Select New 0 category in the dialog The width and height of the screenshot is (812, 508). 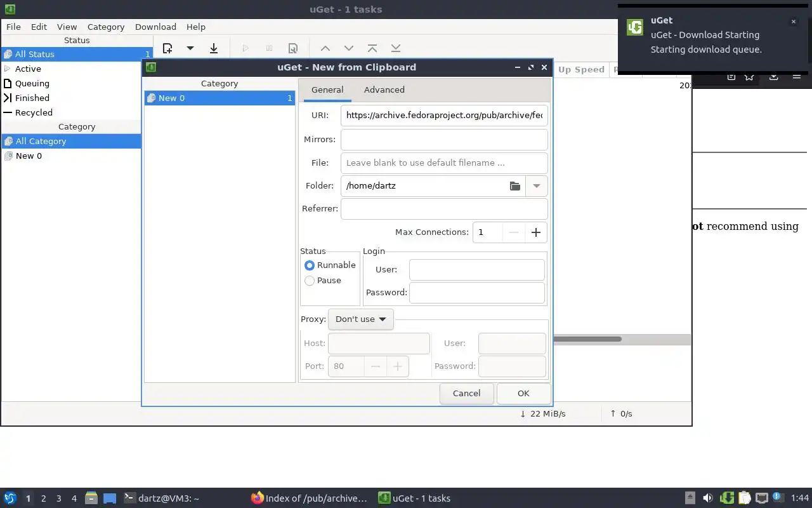coord(219,98)
